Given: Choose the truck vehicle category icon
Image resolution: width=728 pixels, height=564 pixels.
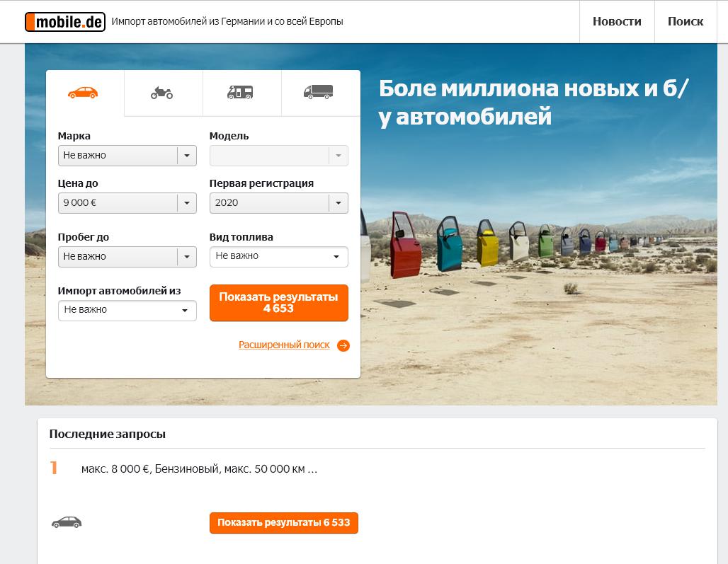Looking at the screenshot, I should point(319,93).
